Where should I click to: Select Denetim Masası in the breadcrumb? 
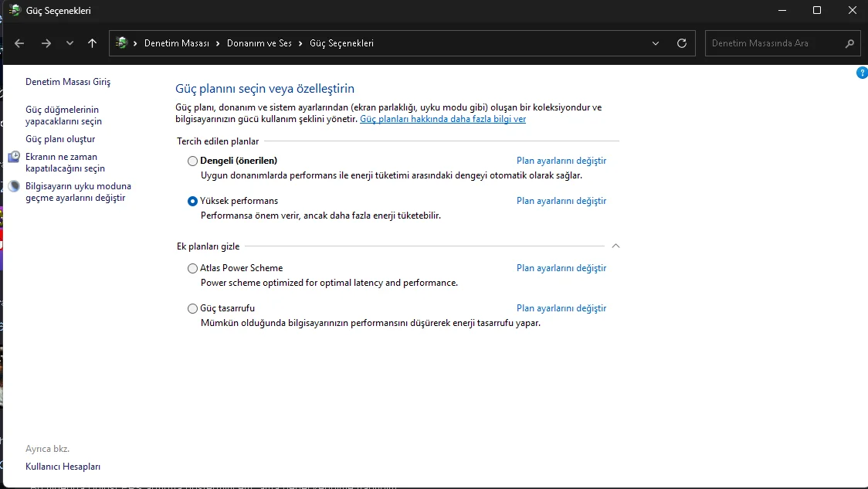177,43
